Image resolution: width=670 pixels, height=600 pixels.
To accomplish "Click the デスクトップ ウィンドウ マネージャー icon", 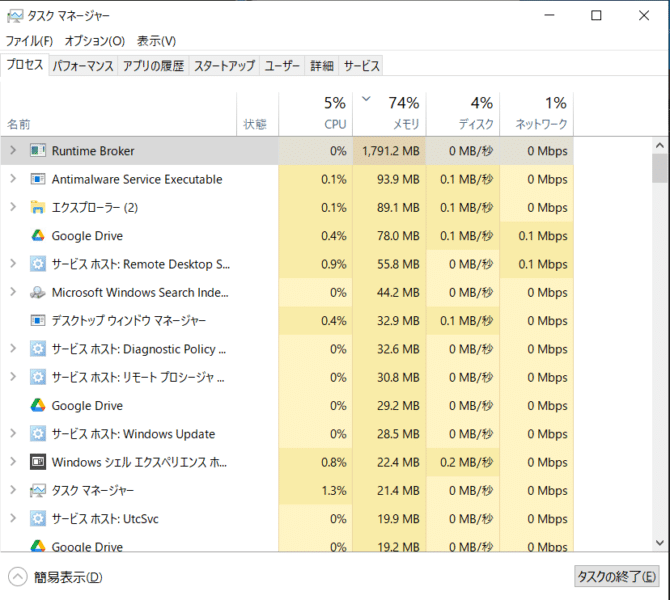I will coord(38,321).
